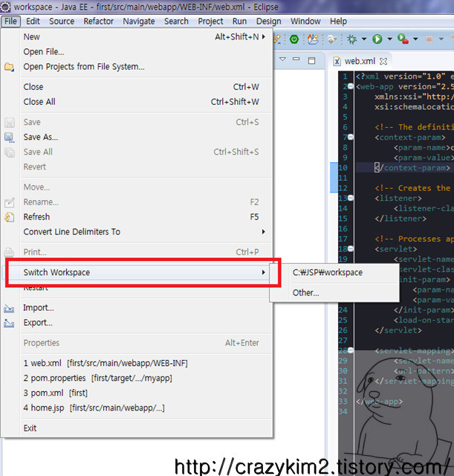This screenshot has width=454, height=476.
Task: Click the Export icon in File menu
Action: (9, 324)
